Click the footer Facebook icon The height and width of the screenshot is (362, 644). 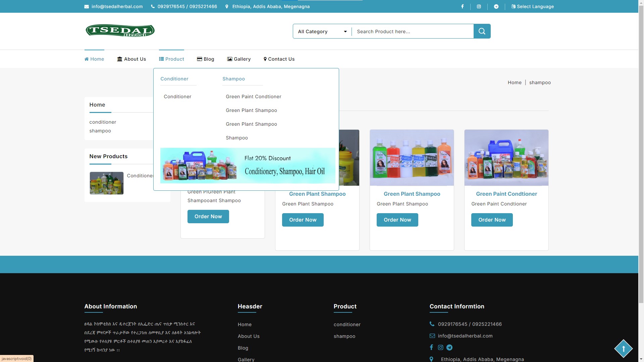(x=431, y=348)
